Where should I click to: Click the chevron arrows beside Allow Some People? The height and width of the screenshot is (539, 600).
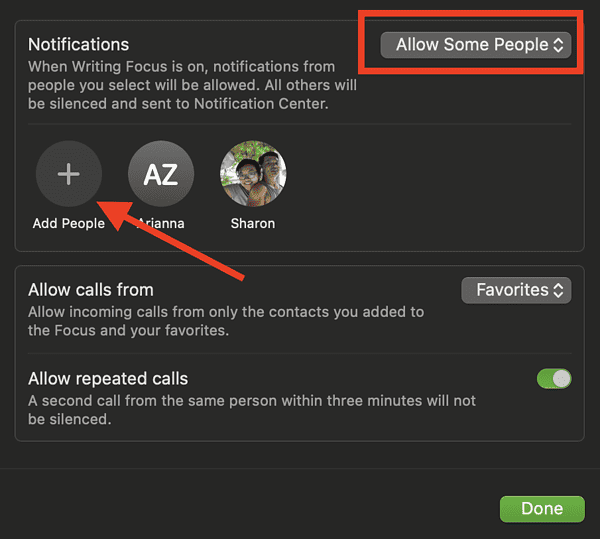point(559,45)
